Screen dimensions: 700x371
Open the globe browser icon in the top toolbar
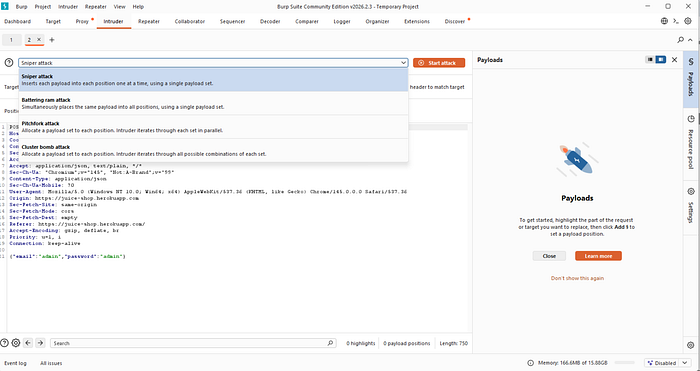pyautogui.click(x=664, y=21)
